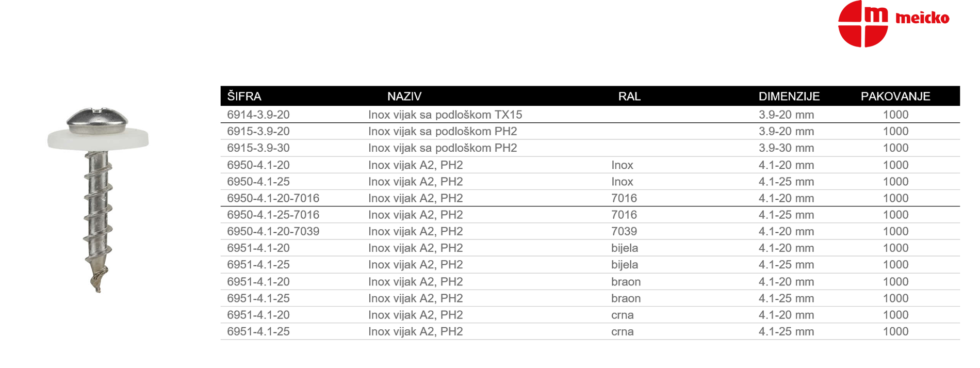This screenshot has height=368, width=980.
Task: Select product code 6915-3.9-30
Action: click(x=258, y=148)
